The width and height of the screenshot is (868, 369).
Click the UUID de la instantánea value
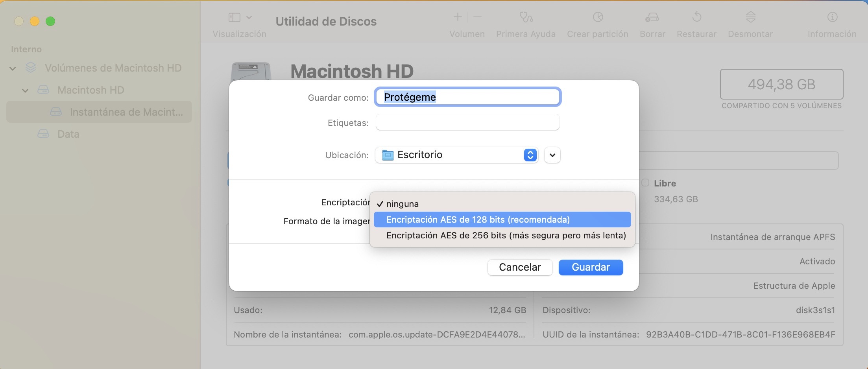pos(741,334)
